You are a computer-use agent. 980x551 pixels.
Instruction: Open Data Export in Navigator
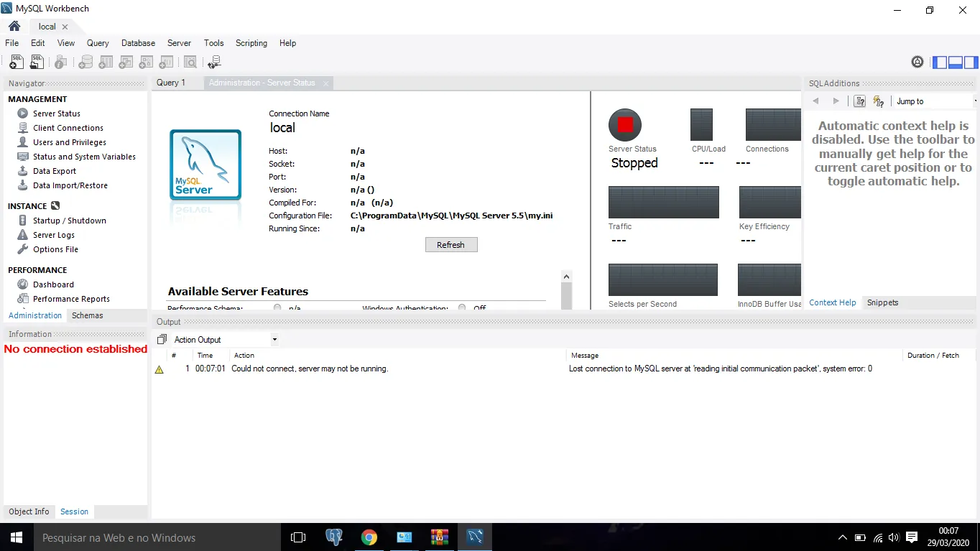[x=54, y=171]
